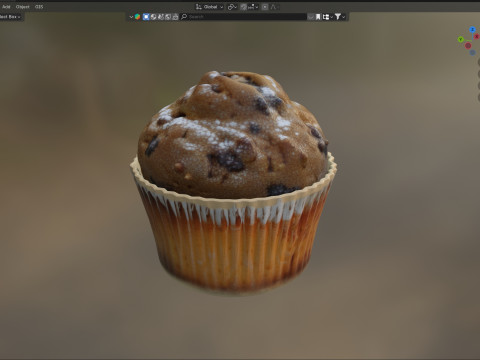Open the Select Box tool dropdown
This screenshot has height=360, width=480.
point(10,17)
